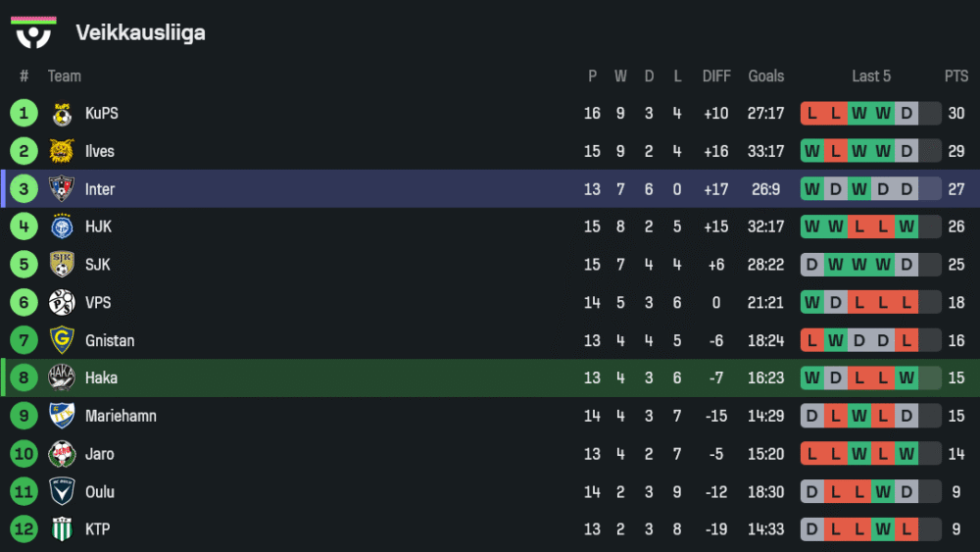980x552 pixels.
Task: Click the KuPS club crest
Action: (x=62, y=114)
